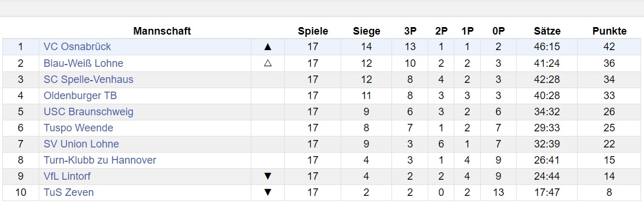Click the down arrow beside TuS Zeven
644x212 pixels.
[268, 192]
